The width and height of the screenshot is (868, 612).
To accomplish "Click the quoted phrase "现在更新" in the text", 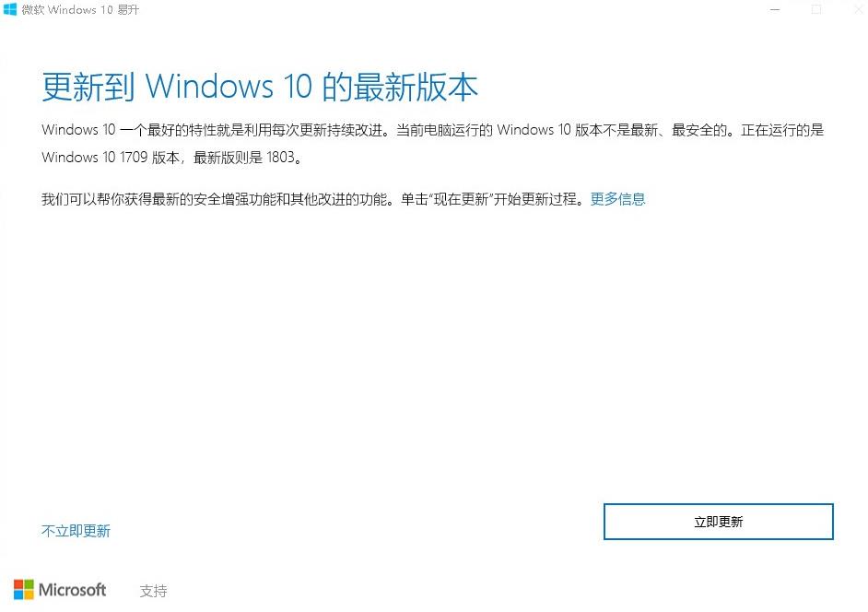I will [x=461, y=199].
